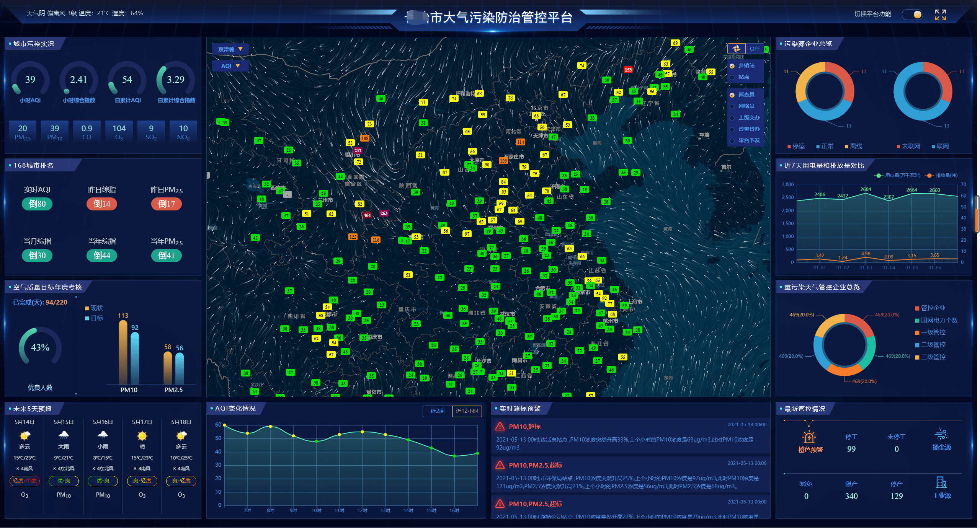Click the fullscreen expand icon
This screenshot has height=528, width=980.
[940, 15]
